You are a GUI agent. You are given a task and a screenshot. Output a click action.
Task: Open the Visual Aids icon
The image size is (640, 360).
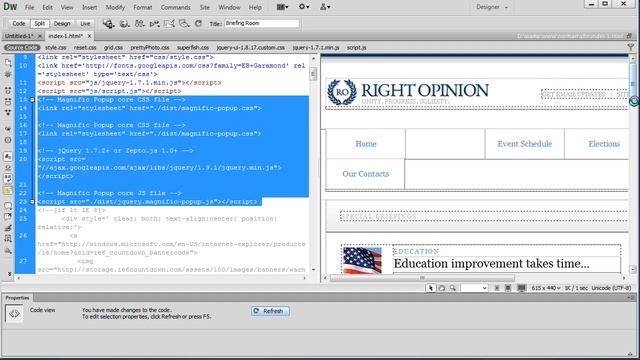point(184,24)
